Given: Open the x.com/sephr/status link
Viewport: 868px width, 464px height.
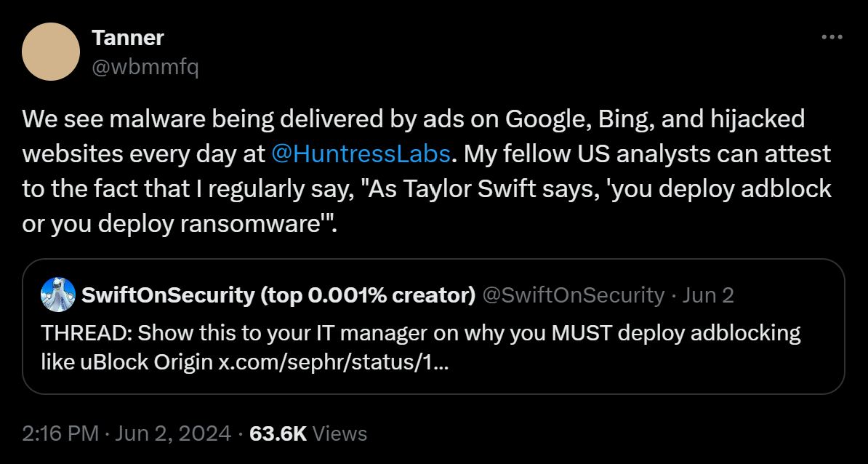Looking at the screenshot, I should (333, 362).
